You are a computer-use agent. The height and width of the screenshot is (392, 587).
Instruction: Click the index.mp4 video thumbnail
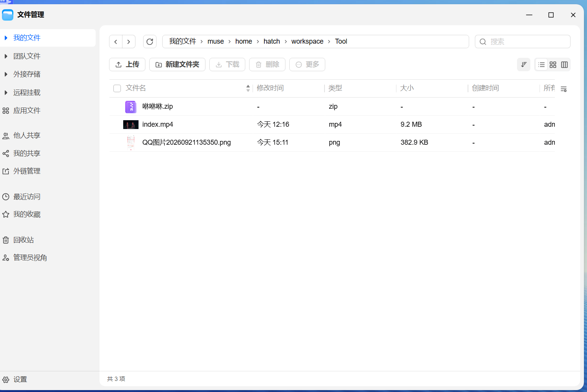pyautogui.click(x=131, y=124)
